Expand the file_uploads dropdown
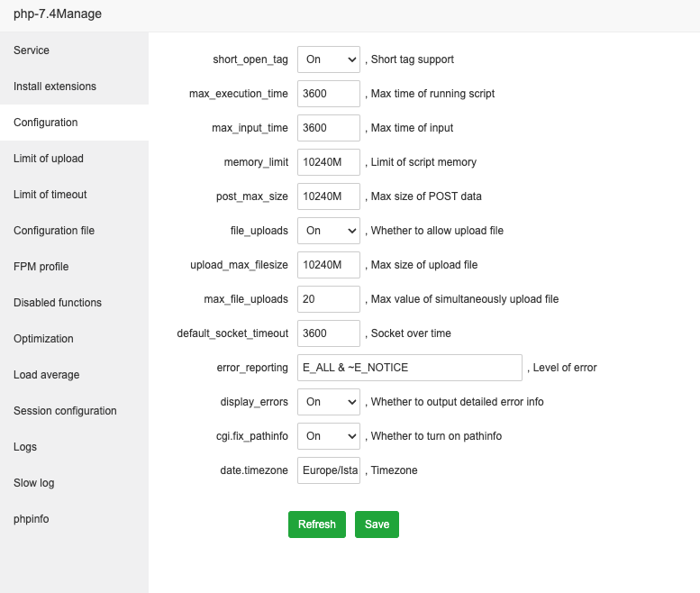Image resolution: width=700 pixels, height=593 pixels. pos(328,231)
